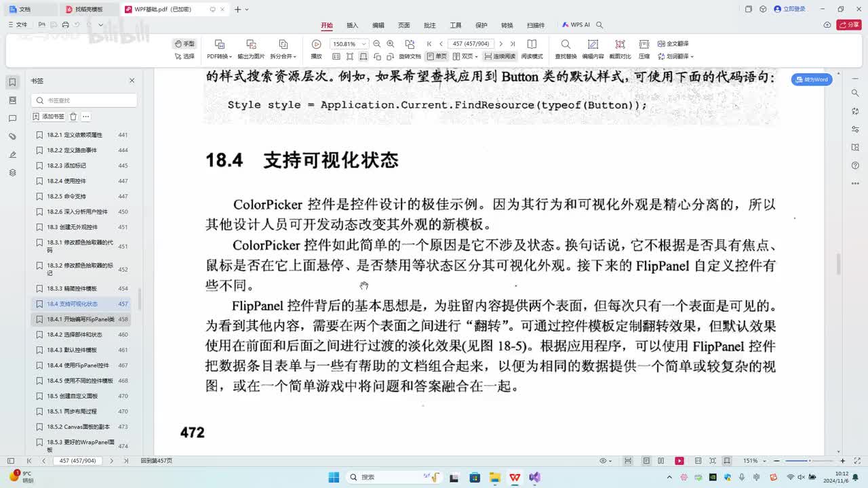The height and width of the screenshot is (488, 868).
Task: Click 全文翻译 full text translate
Action: coord(673,43)
